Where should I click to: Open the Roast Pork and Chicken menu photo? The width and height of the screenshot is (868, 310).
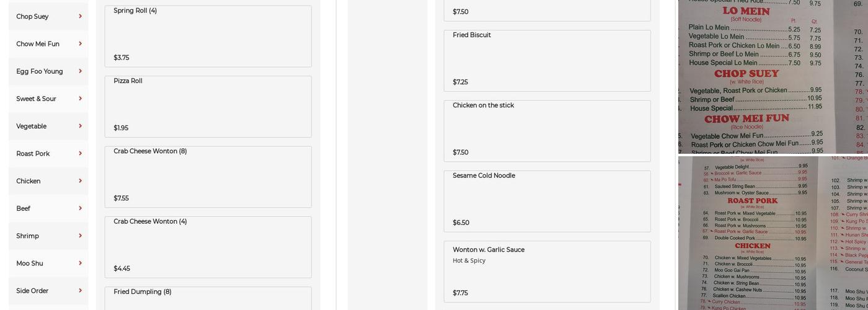pyautogui.click(x=773, y=233)
